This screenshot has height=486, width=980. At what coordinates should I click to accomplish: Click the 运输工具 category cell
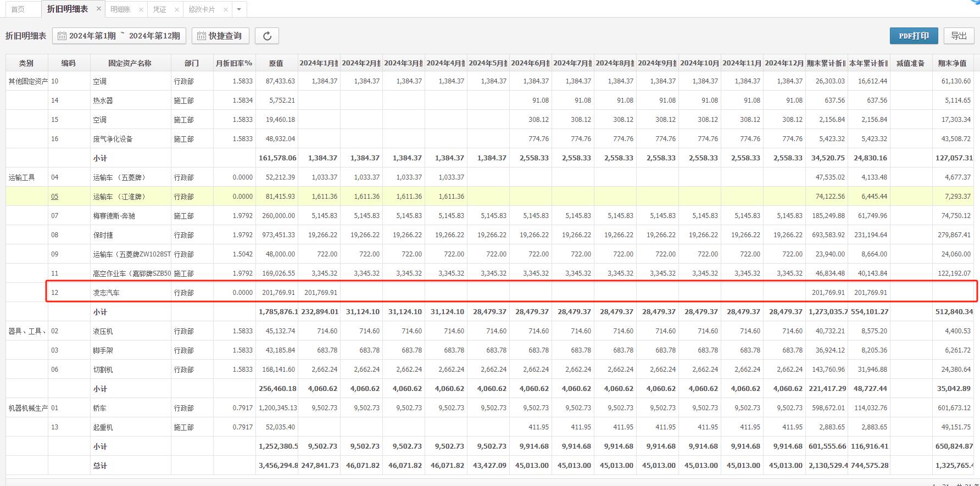tap(27, 177)
